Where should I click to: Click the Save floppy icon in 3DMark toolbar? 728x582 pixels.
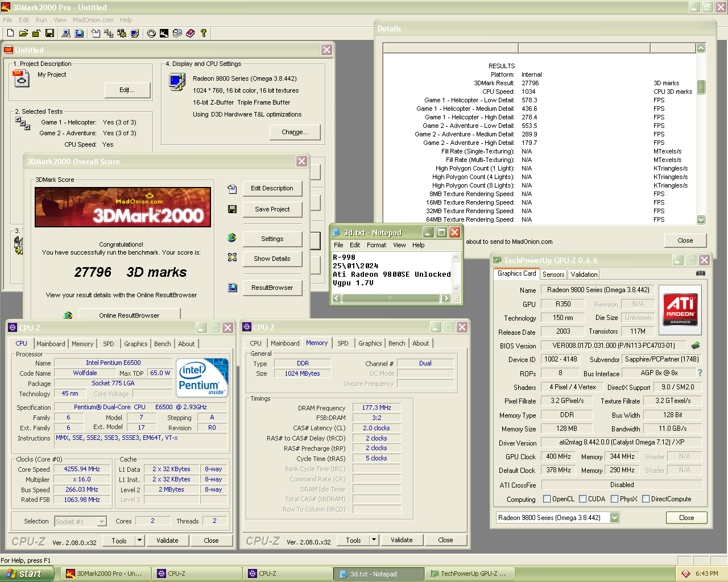(49, 33)
